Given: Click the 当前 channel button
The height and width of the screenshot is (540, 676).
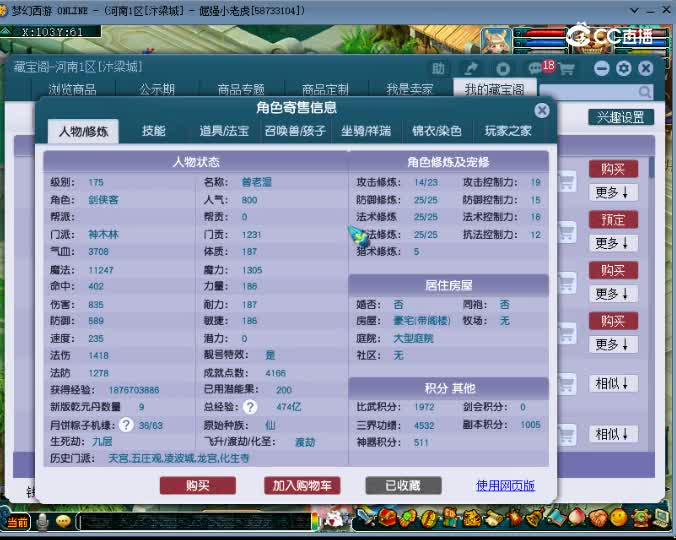Looking at the screenshot, I should click(18, 522).
